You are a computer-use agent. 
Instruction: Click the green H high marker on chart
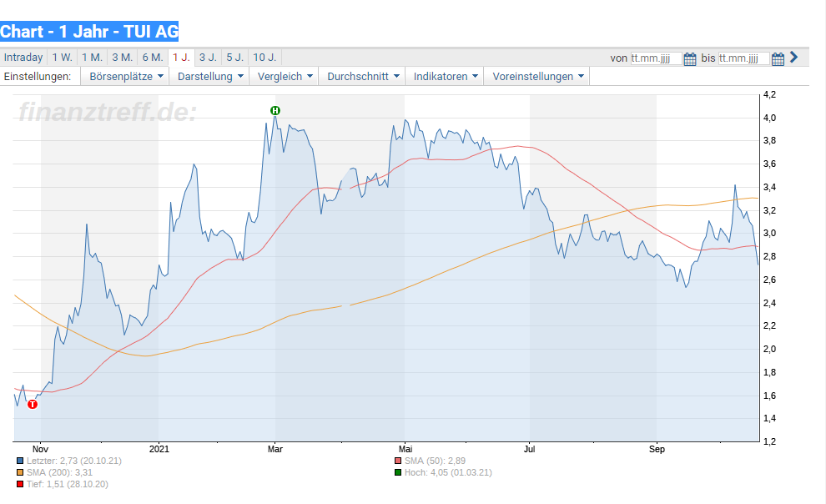[x=275, y=110]
